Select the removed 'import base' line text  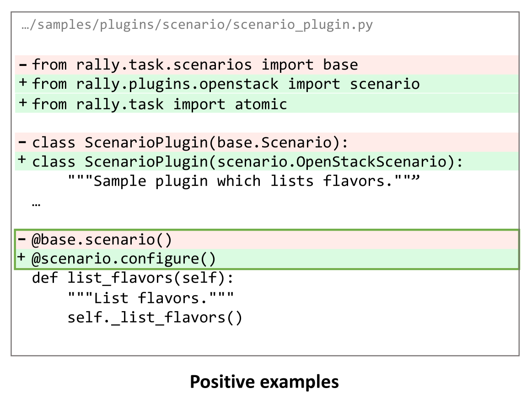pos(195,65)
